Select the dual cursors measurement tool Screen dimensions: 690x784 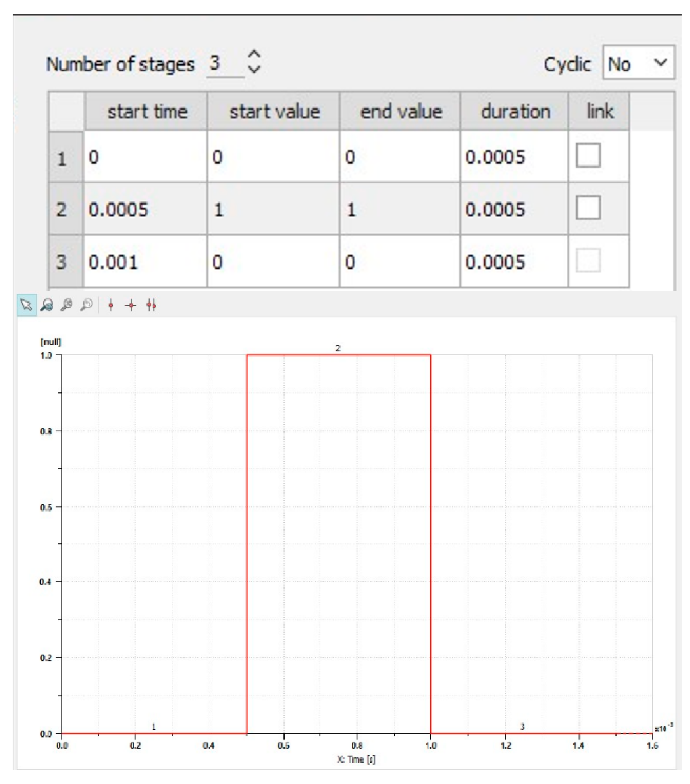tap(152, 305)
